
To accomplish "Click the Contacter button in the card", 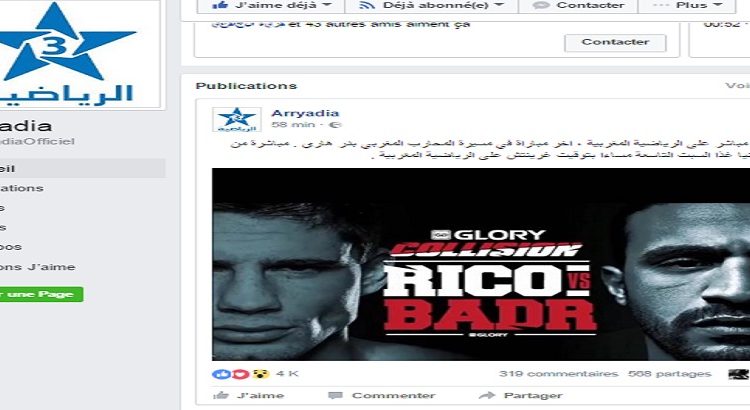I will pyautogui.click(x=615, y=43).
